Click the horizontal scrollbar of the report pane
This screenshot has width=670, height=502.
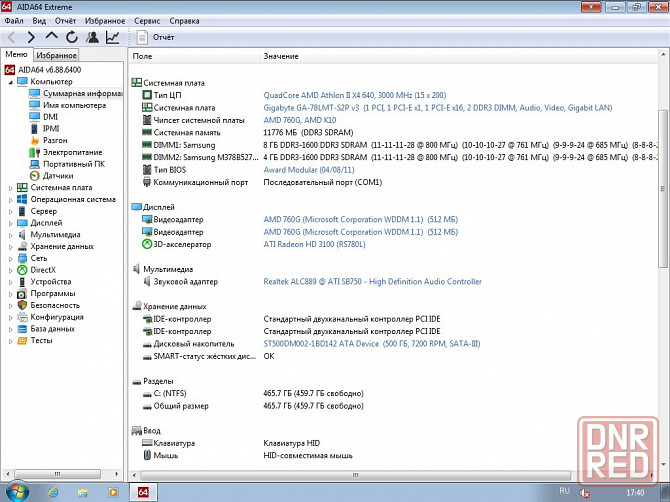point(356,475)
